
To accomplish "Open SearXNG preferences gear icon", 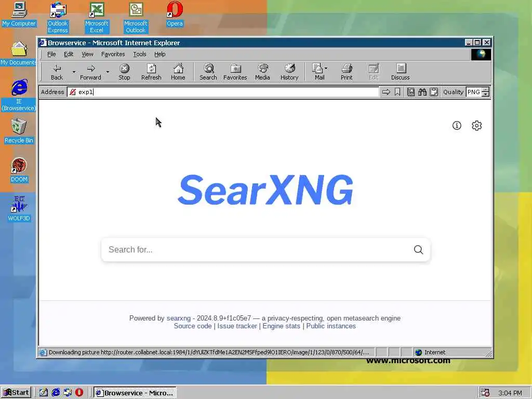I will click(477, 126).
